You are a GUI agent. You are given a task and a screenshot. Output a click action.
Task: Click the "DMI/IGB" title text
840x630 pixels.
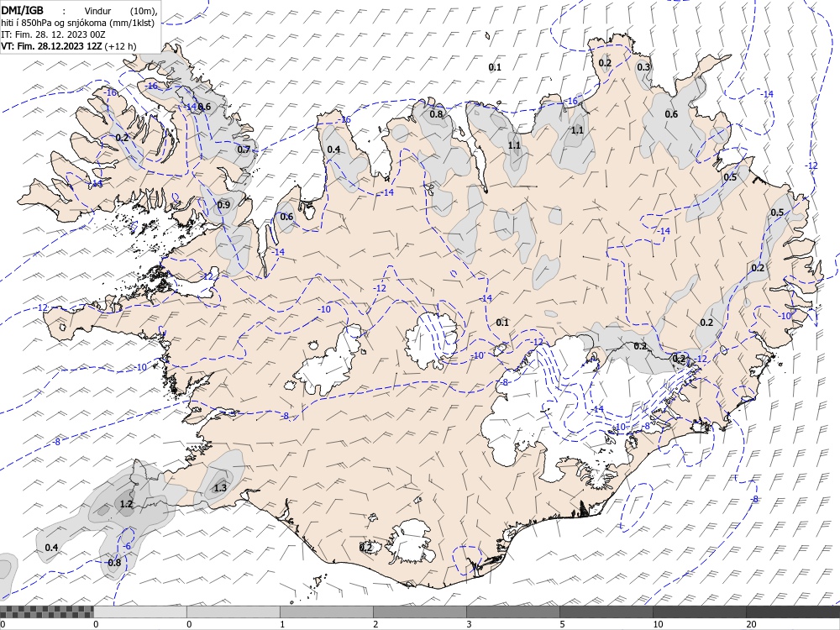(x=23, y=9)
